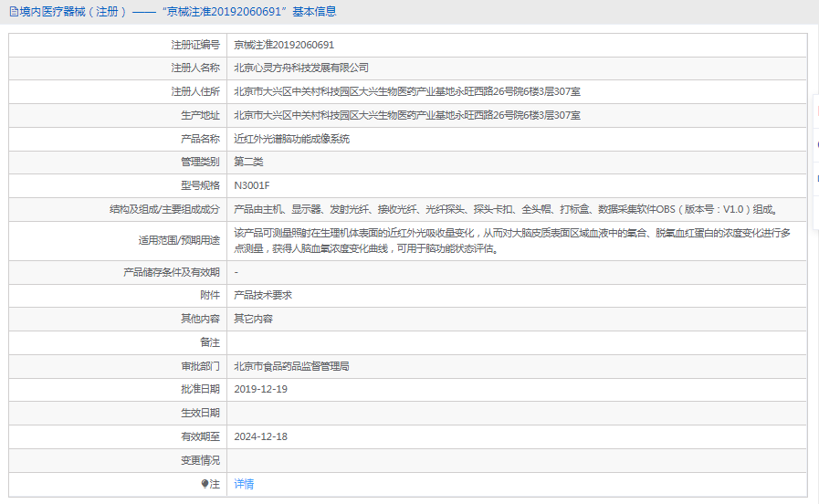Select approval date 2019-12-19
Screen dimensions: 819x504
260,389
